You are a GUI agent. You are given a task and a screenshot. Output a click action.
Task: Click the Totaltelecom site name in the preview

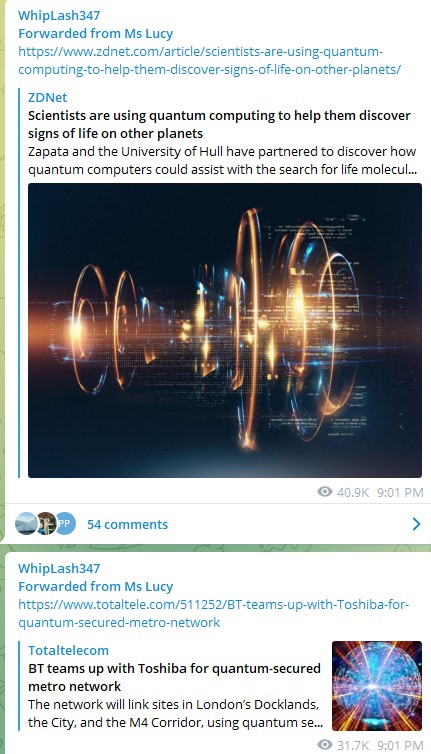68,651
